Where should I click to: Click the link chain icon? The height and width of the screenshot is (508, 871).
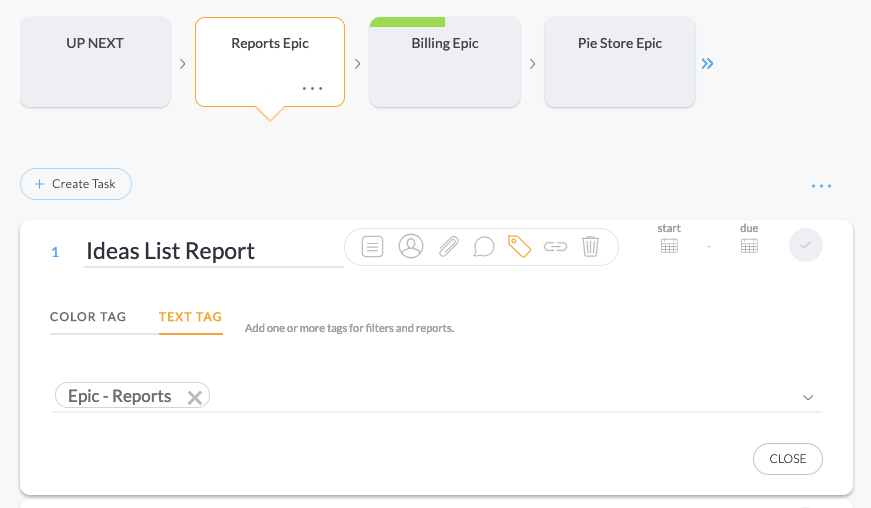point(555,247)
